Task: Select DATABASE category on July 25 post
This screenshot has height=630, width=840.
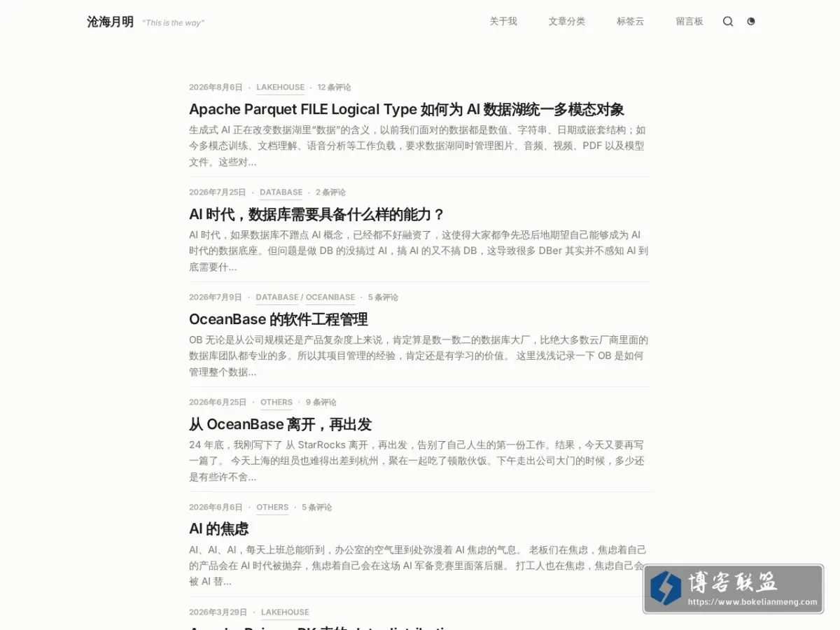Action: click(x=281, y=192)
